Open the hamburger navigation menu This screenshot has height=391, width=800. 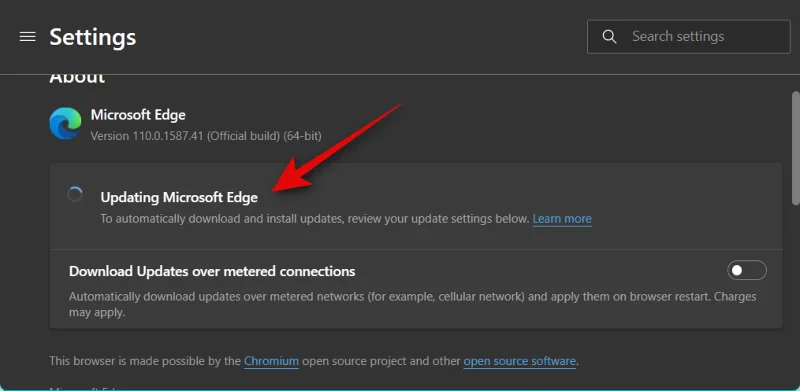[28, 37]
